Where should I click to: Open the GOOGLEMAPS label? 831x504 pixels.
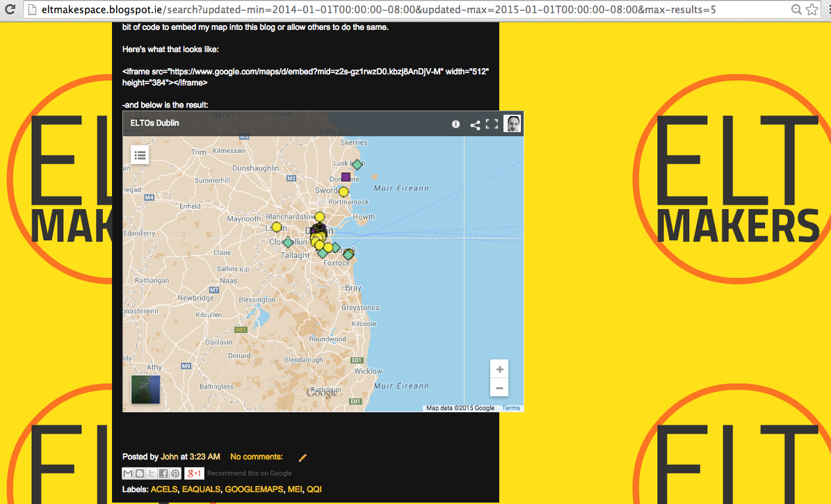(x=254, y=489)
